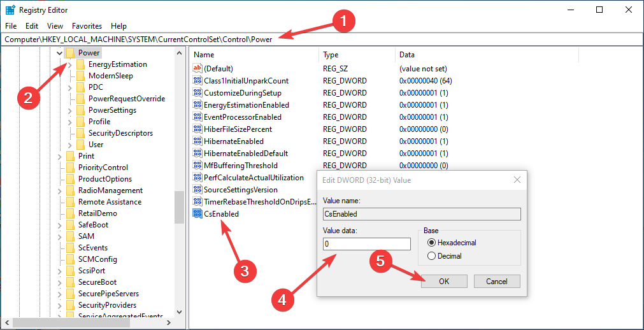
Task: Click the Value name field showing CsEnabled
Action: (x=422, y=213)
